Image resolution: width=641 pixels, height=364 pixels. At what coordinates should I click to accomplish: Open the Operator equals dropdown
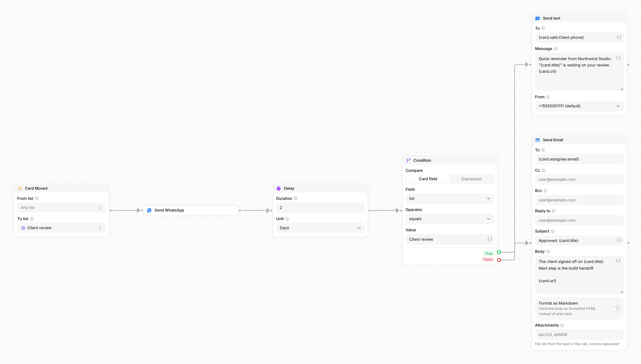pos(450,219)
